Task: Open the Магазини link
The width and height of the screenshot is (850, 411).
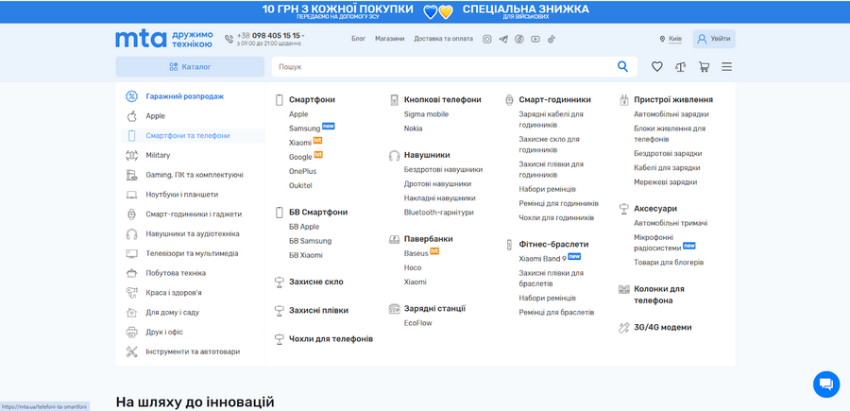Action: (x=390, y=39)
